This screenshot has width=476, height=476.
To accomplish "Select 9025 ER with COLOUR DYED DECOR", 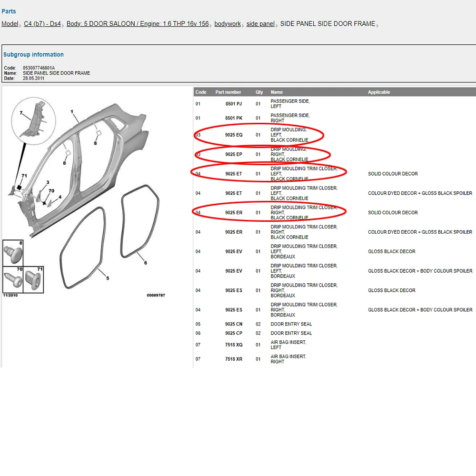I will point(233,232).
